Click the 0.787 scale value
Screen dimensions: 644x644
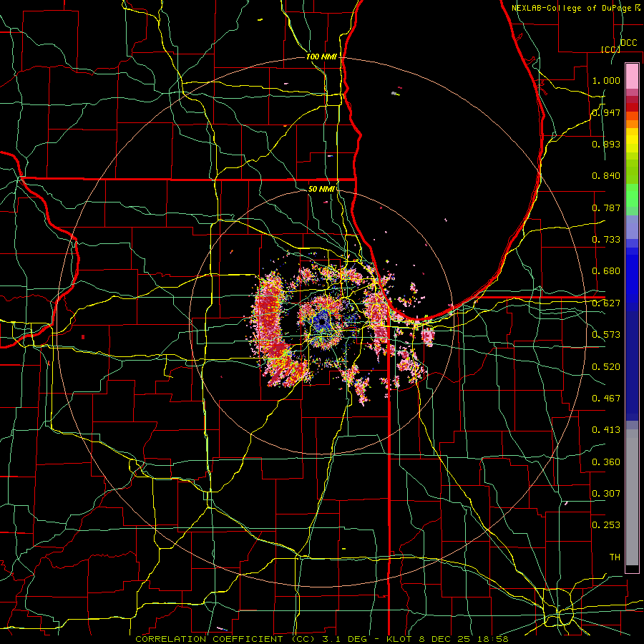(x=606, y=208)
